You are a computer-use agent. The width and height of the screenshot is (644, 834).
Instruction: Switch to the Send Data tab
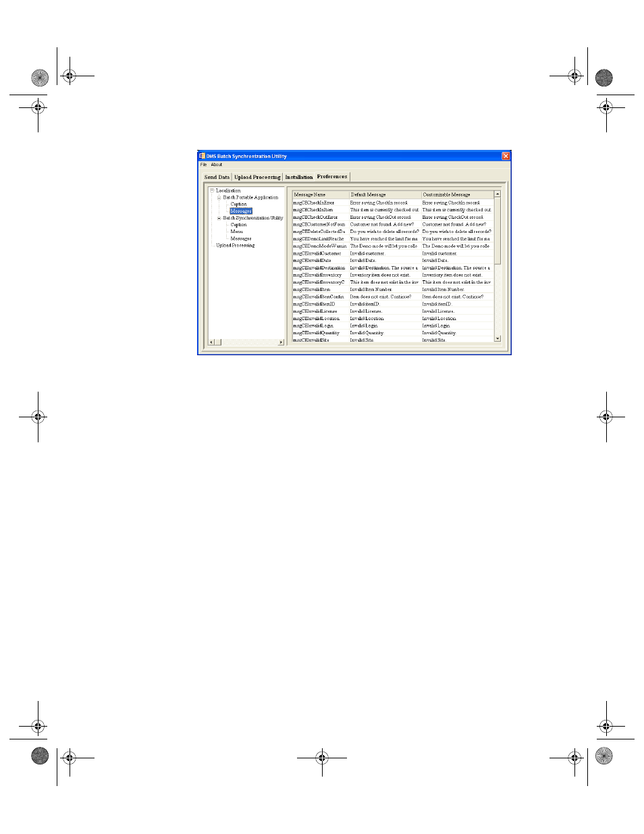click(217, 177)
